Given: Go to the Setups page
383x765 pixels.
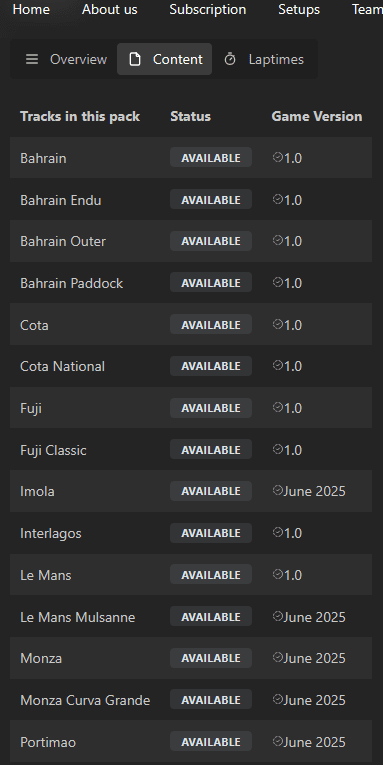Looking at the screenshot, I should pos(299,9).
